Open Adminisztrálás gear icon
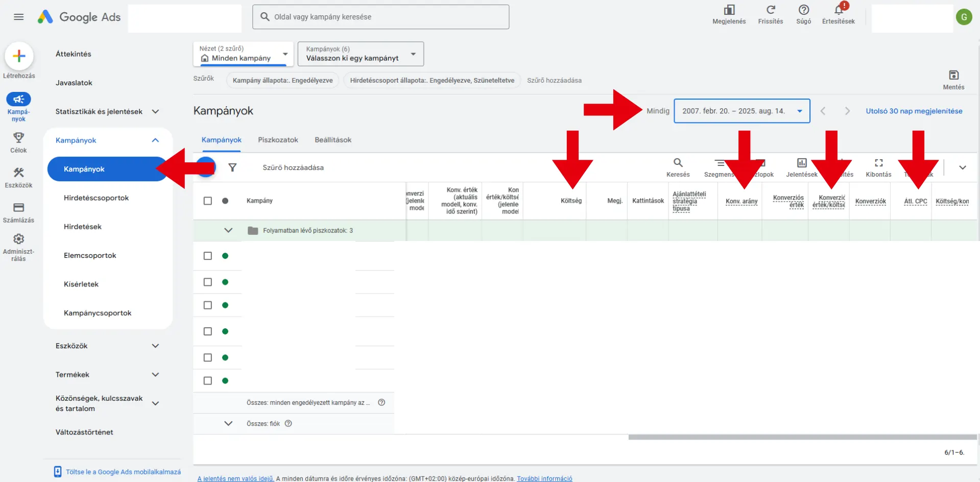The image size is (980, 482). click(18, 239)
